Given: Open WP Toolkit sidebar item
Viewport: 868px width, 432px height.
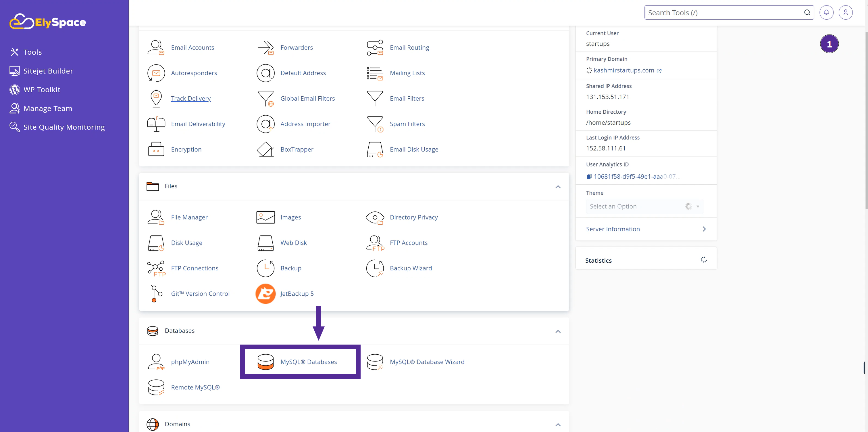Looking at the screenshot, I should click(x=41, y=89).
